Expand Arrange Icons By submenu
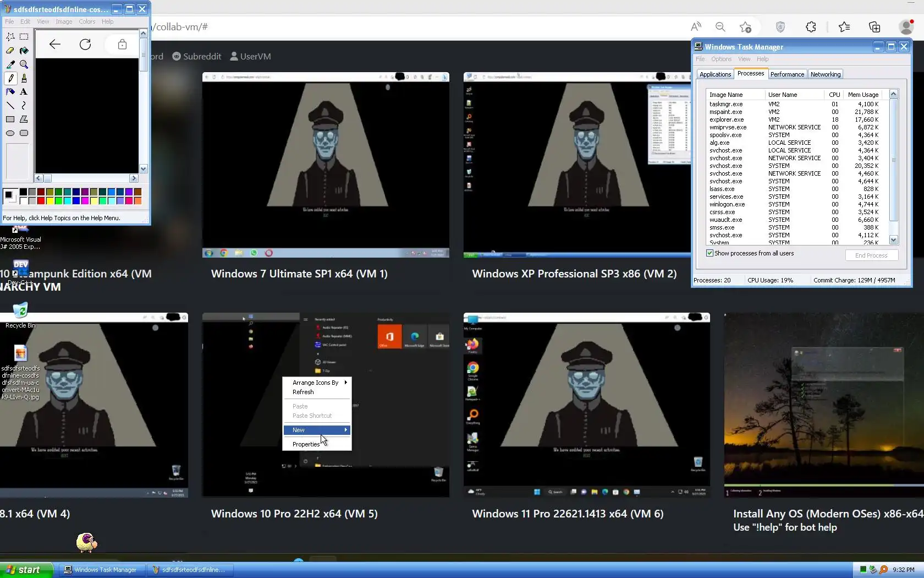924x578 pixels. (317, 383)
